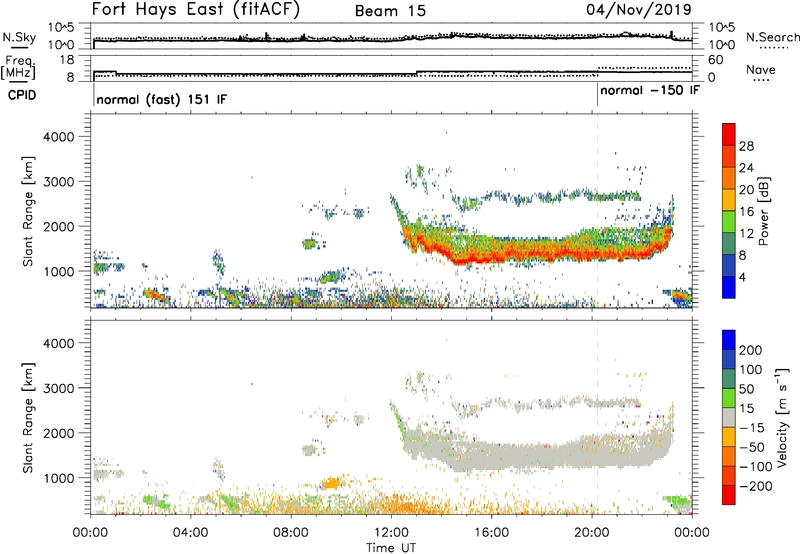This screenshot has height=554, width=800.
Task: Pick the gray segment of velocity color bar
Action: click(729, 417)
